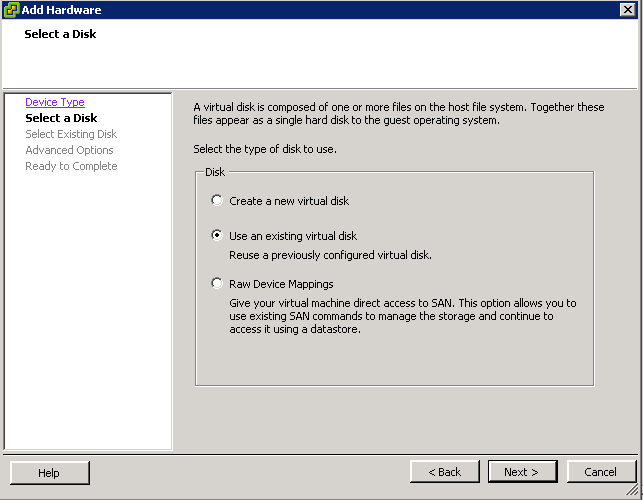The height and width of the screenshot is (500, 643).
Task: Click the 'Raw Device Mappings' label text
Action: pyautogui.click(x=281, y=284)
